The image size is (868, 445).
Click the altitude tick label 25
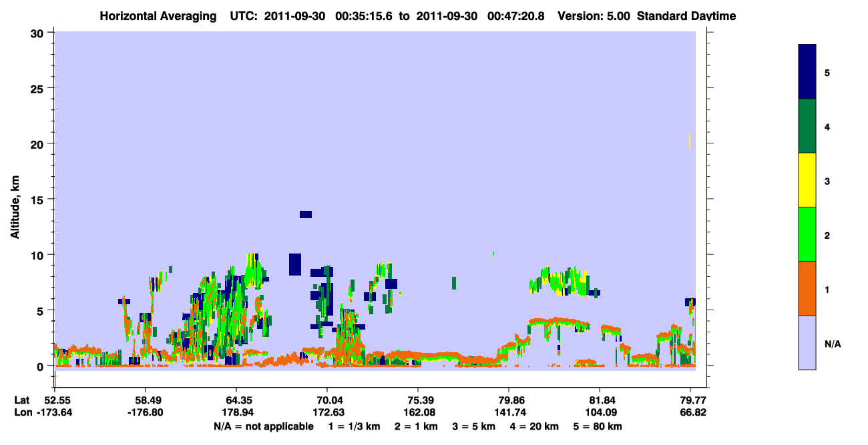click(x=39, y=88)
